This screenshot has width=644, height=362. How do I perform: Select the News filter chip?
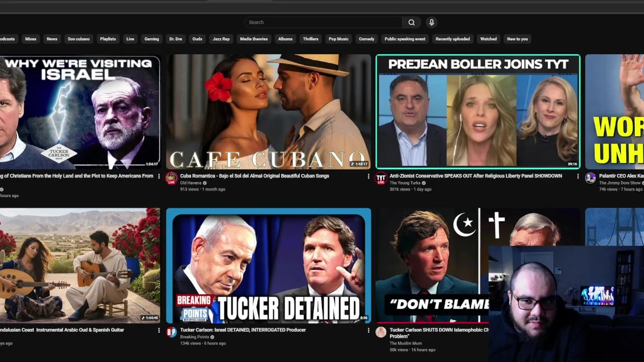click(x=52, y=39)
